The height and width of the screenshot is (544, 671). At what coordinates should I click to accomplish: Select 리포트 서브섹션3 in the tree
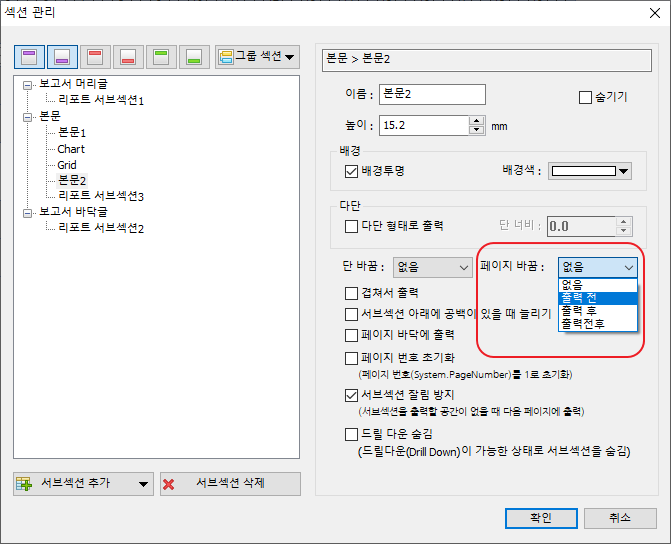pos(101,196)
